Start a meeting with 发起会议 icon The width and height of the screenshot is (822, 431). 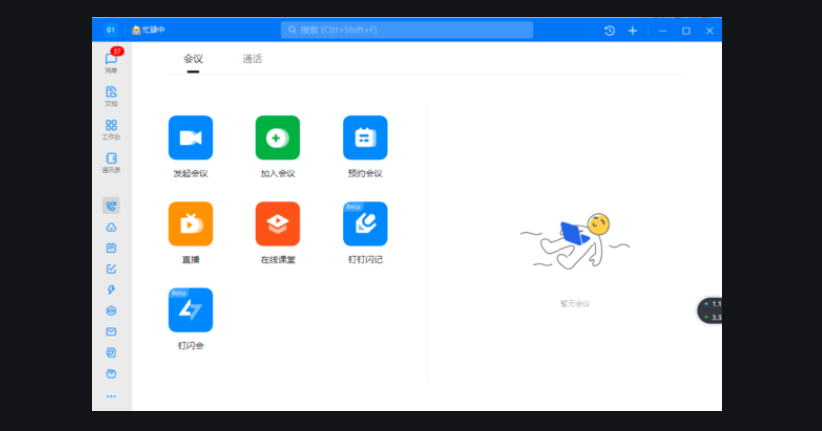pos(191,138)
